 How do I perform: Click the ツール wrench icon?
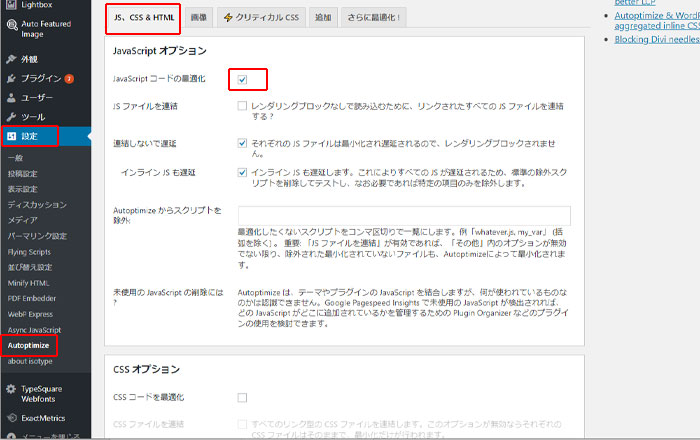coord(11,117)
